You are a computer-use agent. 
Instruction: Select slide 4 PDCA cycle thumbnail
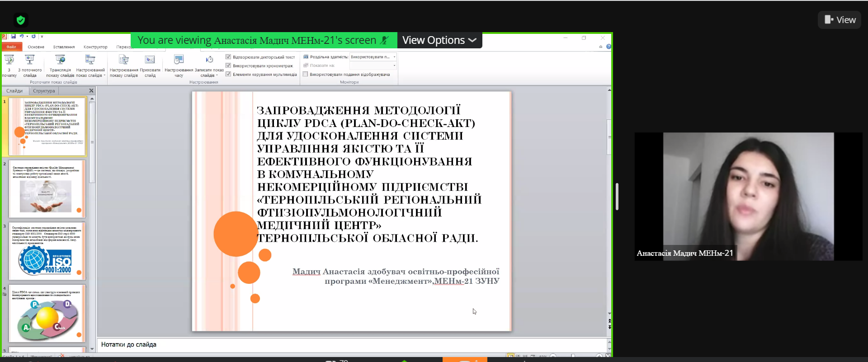pyautogui.click(x=47, y=313)
